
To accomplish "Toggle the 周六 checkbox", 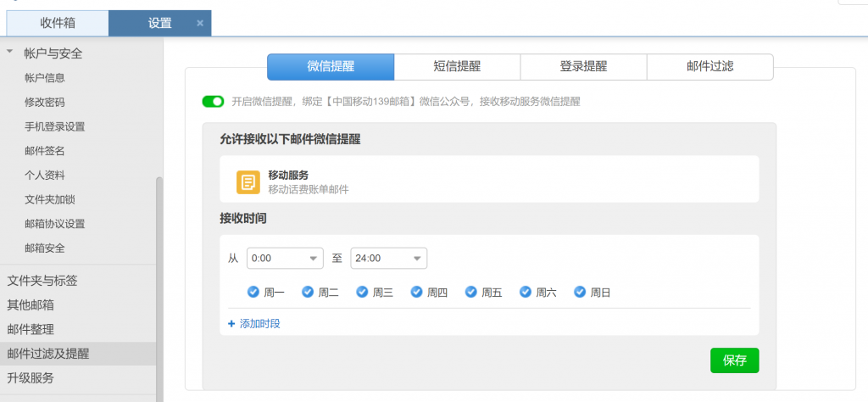I will coord(526,292).
